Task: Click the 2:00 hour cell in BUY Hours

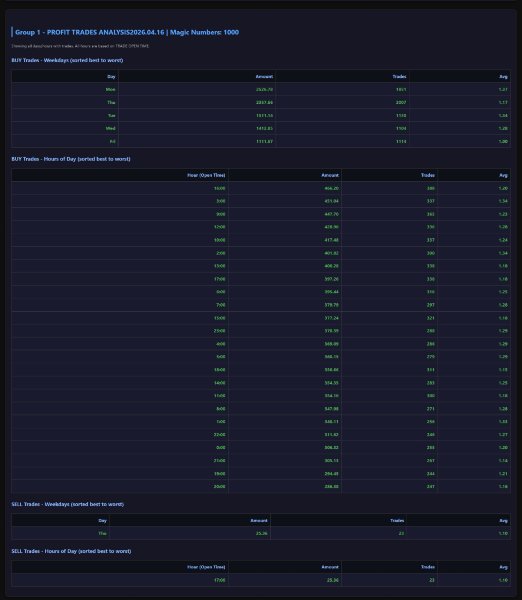Action: 120,253
